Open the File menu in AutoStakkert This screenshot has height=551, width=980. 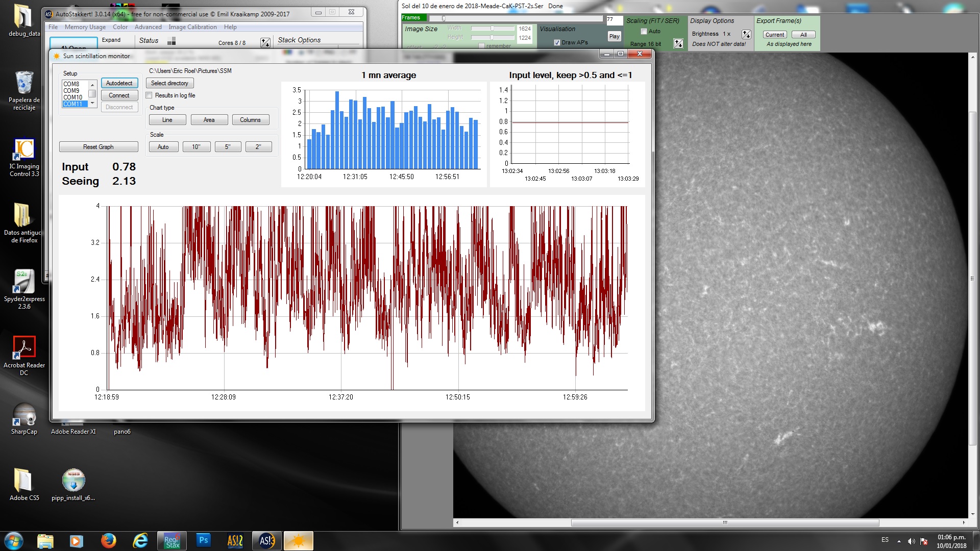tap(53, 27)
